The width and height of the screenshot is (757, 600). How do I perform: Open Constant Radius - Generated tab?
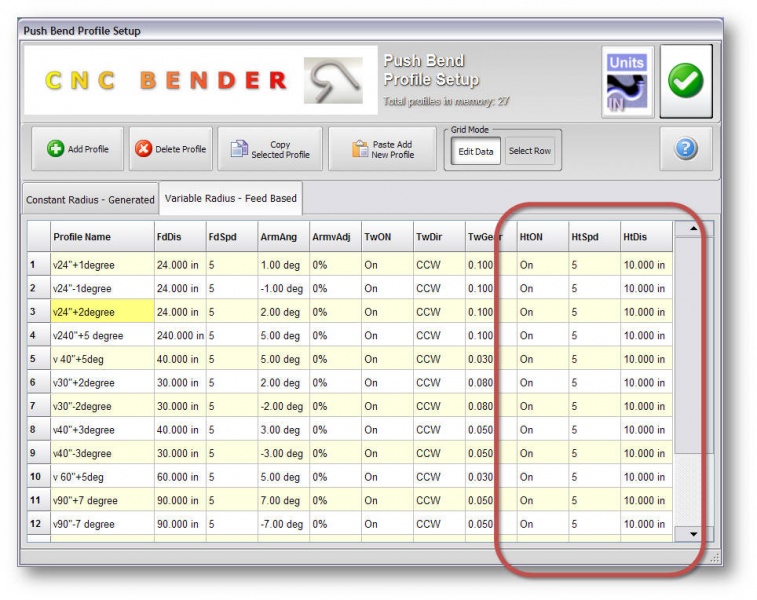(x=90, y=200)
